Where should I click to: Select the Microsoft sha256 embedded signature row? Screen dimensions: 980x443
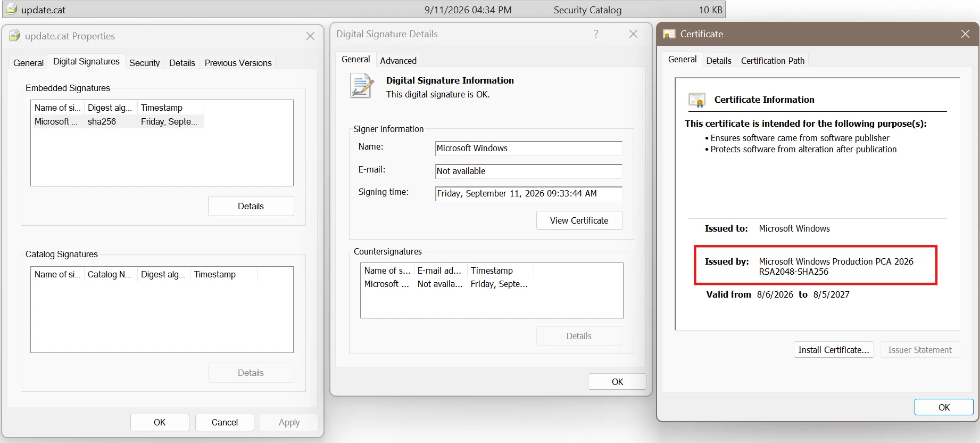[x=118, y=121]
